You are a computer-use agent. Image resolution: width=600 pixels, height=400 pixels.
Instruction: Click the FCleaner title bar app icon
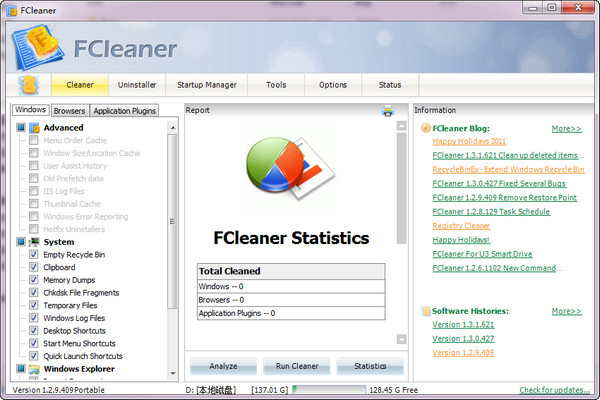[12, 11]
